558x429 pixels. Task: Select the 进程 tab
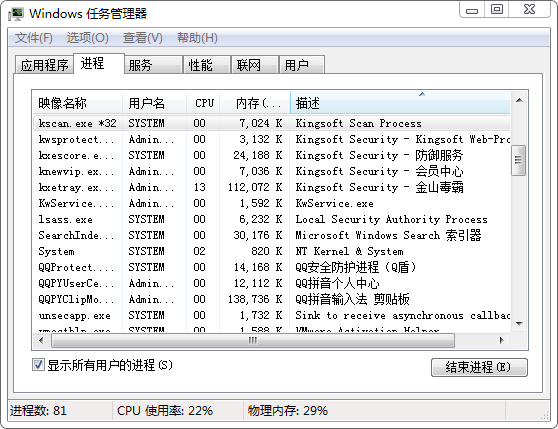click(x=99, y=64)
